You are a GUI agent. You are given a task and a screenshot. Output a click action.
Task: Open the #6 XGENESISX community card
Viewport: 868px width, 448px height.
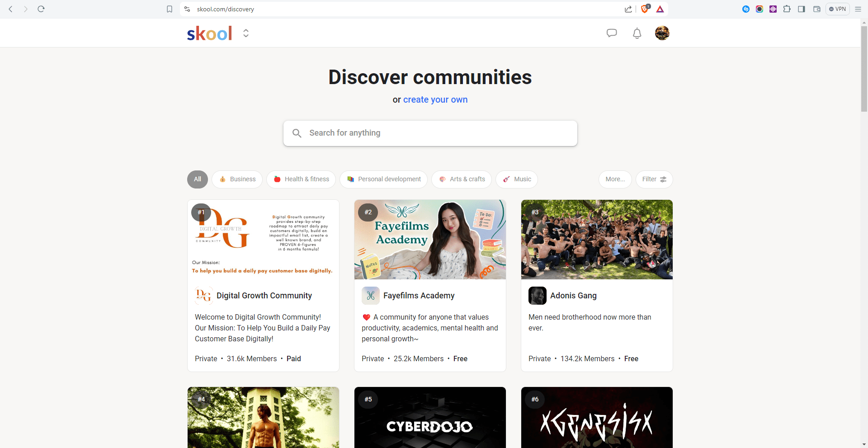click(x=597, y=417)
